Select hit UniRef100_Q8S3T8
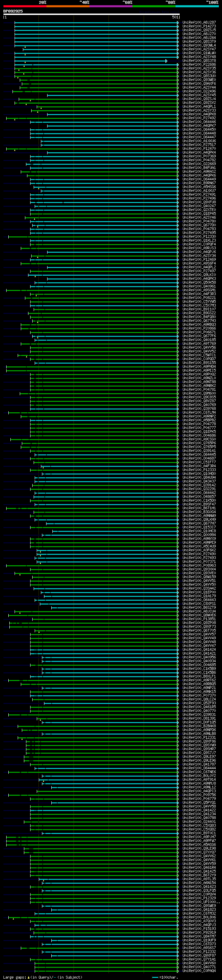Image resolution: width=222 pixels, height=980 pixels. pos(199,61)
